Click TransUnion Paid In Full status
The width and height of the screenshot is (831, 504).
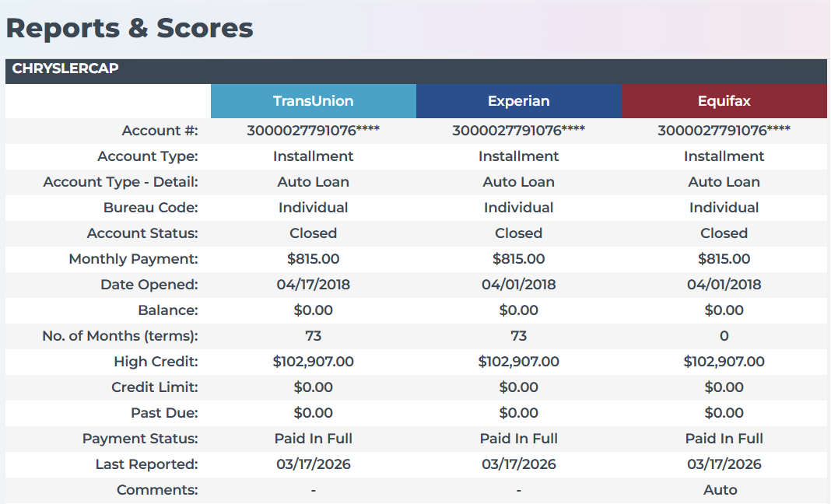(314, 439)
